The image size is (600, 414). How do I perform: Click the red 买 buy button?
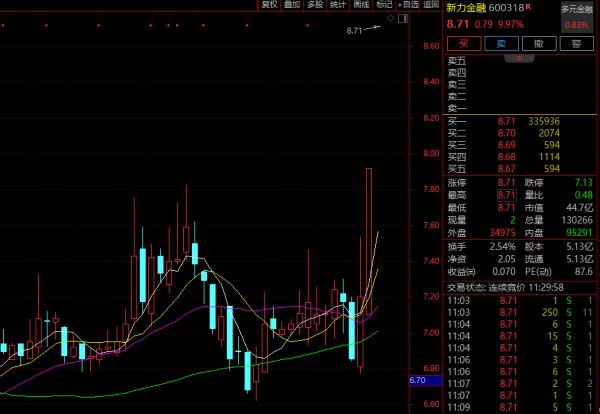[x=464, y=43]
